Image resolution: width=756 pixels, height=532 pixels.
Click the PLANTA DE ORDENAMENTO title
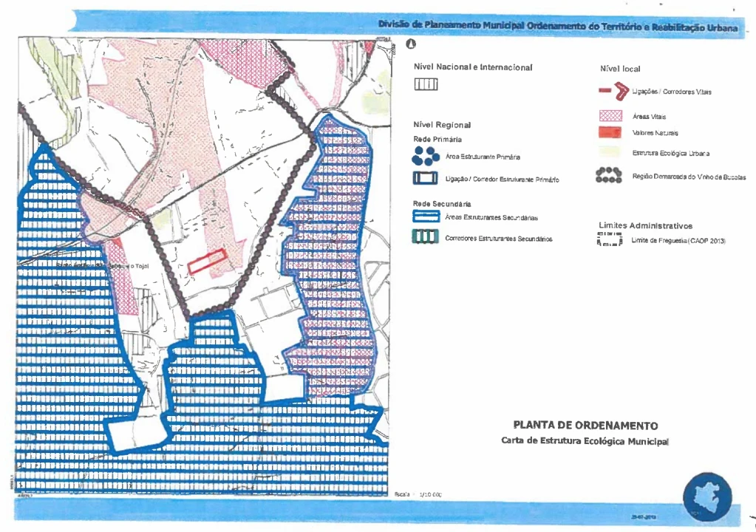585,426
